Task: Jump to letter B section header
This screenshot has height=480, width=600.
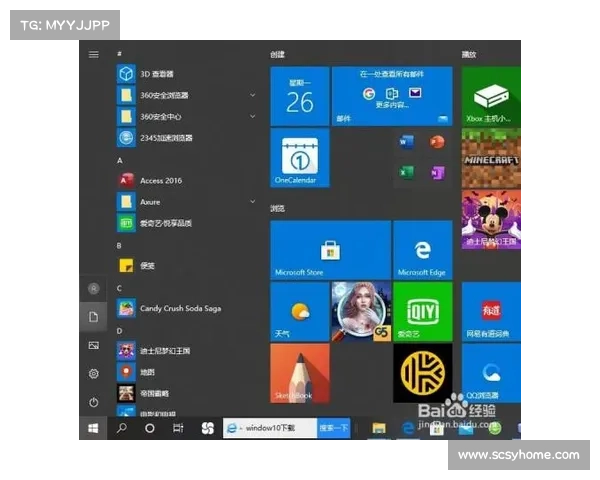Action: pyautogui.click(x=119, y=245)
